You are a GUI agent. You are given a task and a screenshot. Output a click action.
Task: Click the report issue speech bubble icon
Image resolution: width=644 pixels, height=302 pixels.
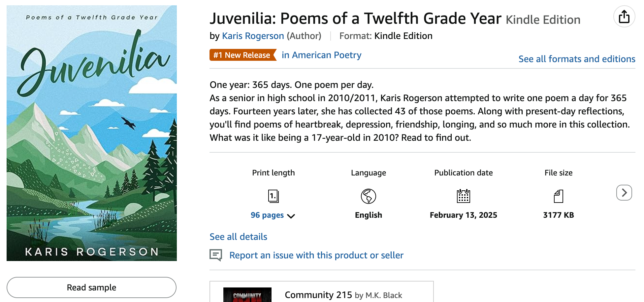point(216,255)
